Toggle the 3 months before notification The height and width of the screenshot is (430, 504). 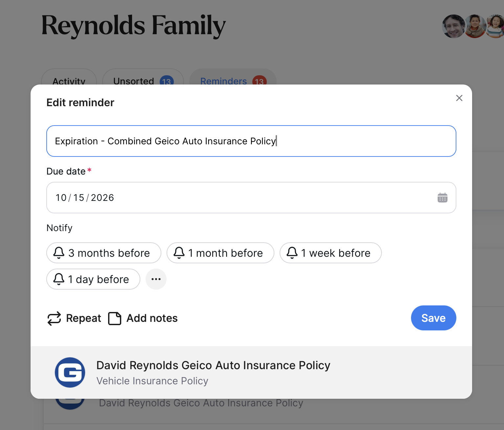[104, 253]
